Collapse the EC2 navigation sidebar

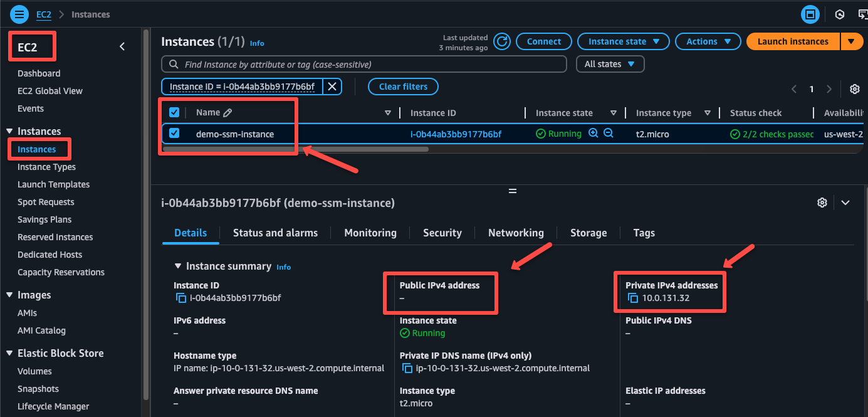click(122, 46)
